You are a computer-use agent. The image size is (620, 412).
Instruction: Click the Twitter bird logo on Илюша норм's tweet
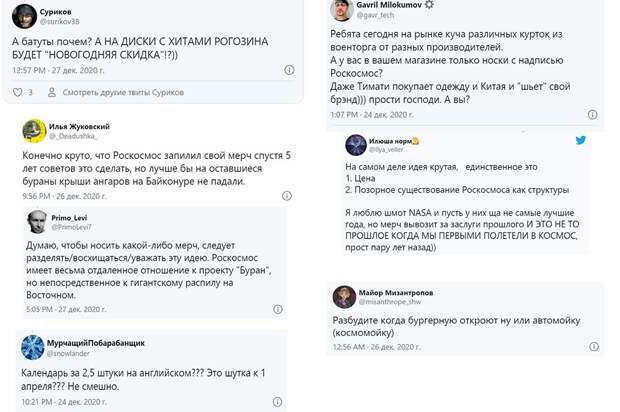point(580,140)
